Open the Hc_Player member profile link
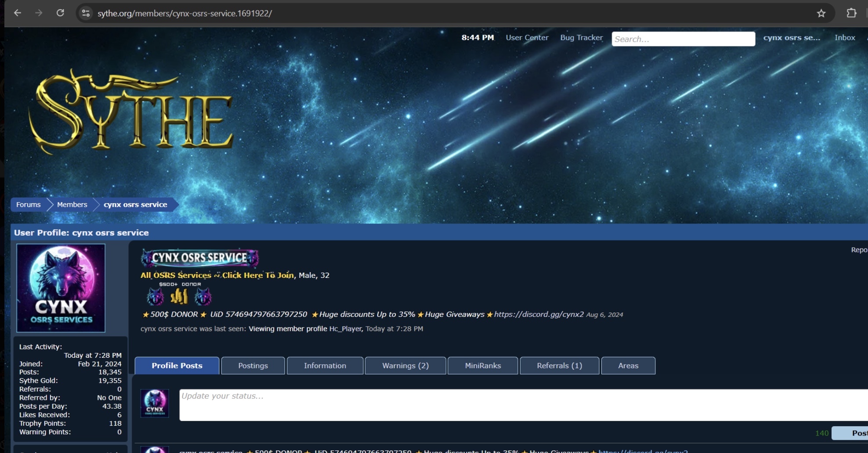The image size is (868, 453). pos(345,329)
